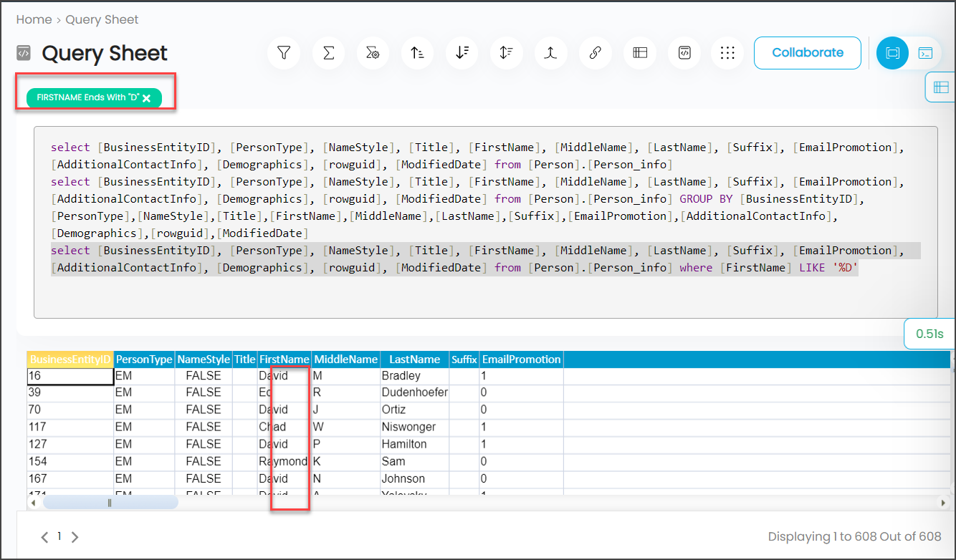Open the code view toolbar icon
Image resolution: width=956 pixels, height=560 pixels.
click(x=684, y=53)
